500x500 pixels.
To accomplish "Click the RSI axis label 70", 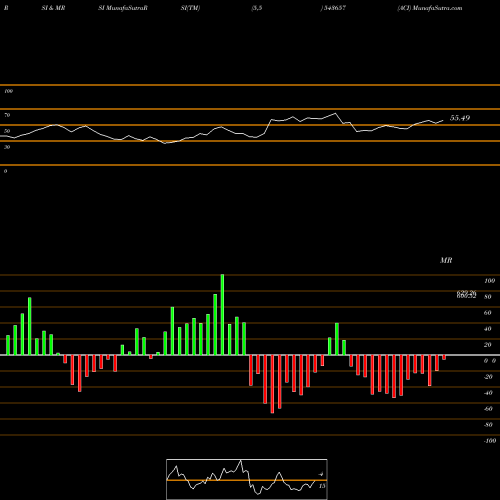I will (7, 115).
